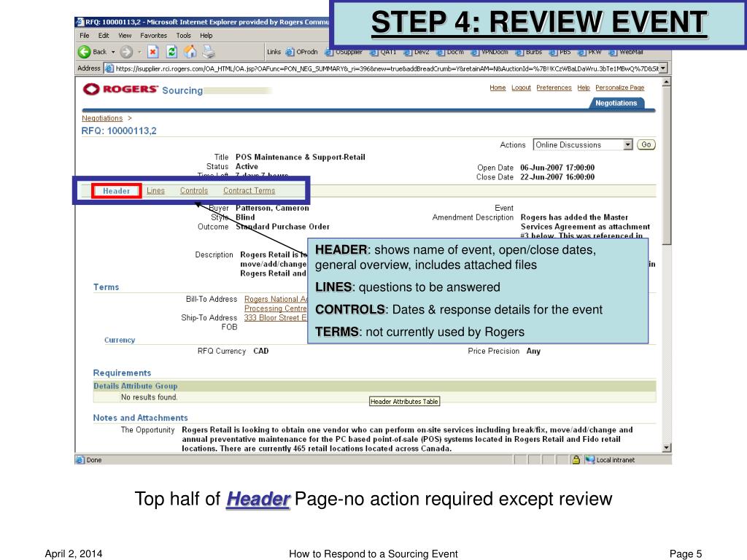The image size is (747, 560).
Task: Click the Go button next to Actions
Action: click(x=646, y=145)
